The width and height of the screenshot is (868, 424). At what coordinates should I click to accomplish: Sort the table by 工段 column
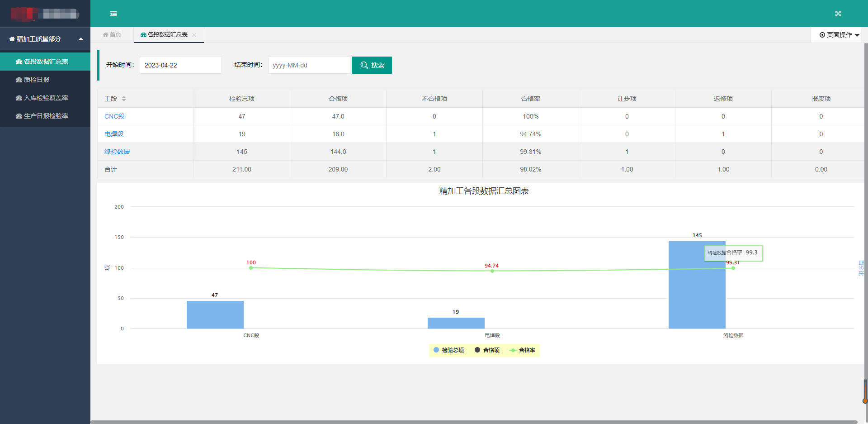click(124, 99)
